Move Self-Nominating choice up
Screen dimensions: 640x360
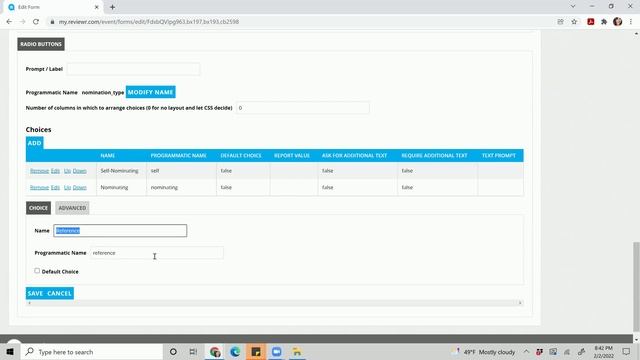[67, 171]
